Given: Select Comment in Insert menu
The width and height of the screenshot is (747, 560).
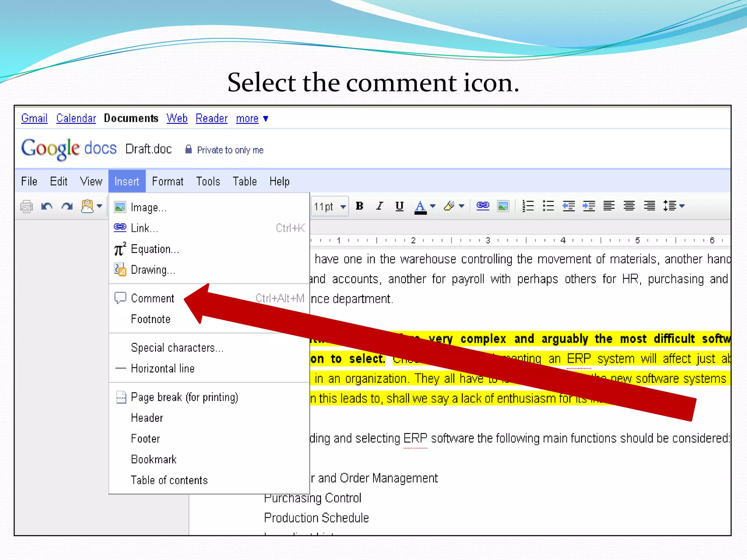Looking at the screenshot, I should pyautogui.click(x=209, y=298).
